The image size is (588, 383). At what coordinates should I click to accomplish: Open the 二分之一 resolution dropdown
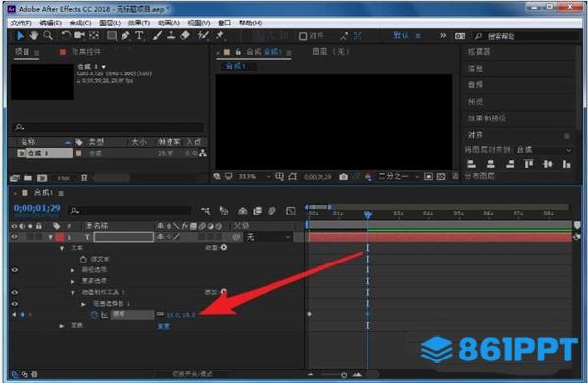tap(398, 176)
